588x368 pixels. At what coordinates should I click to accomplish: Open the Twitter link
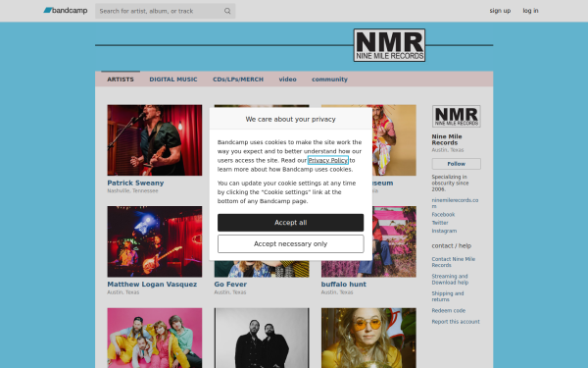point(440,223)
